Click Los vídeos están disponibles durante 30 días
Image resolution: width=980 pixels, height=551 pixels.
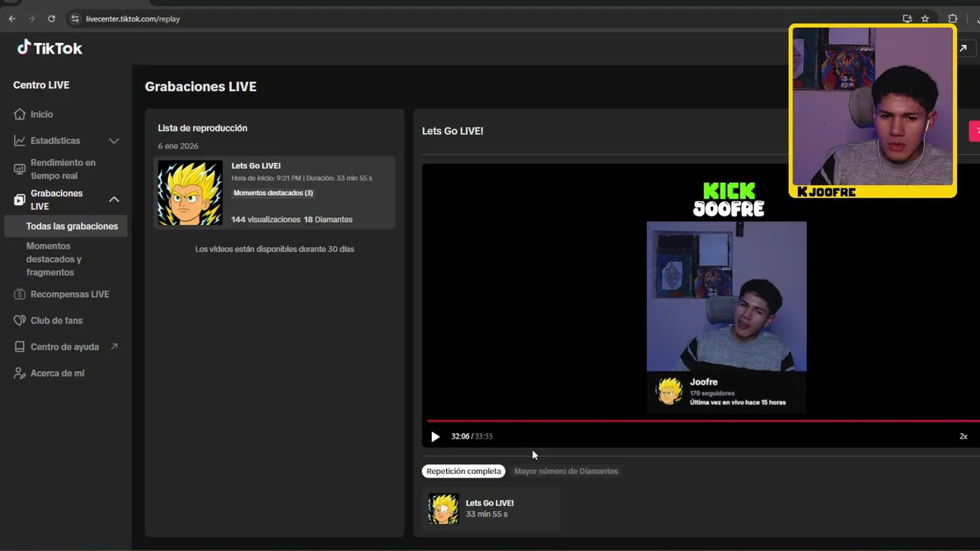[275, 249]
